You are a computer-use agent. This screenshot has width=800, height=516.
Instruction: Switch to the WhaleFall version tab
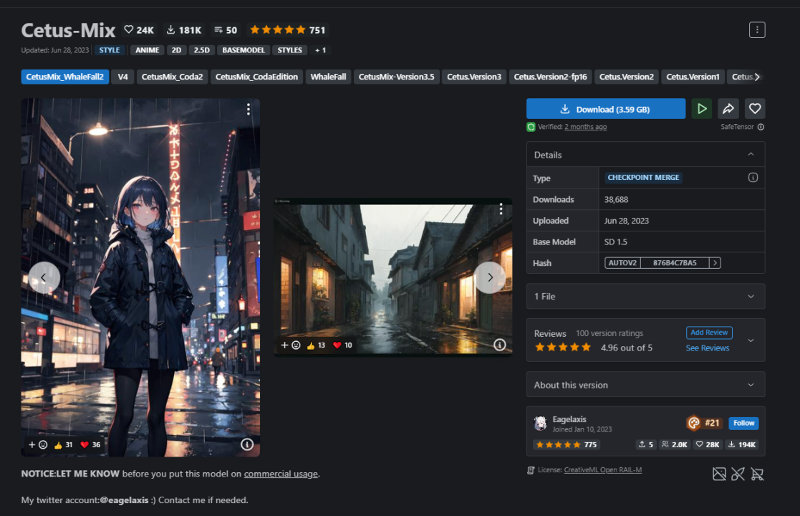(x=328, y=77)
